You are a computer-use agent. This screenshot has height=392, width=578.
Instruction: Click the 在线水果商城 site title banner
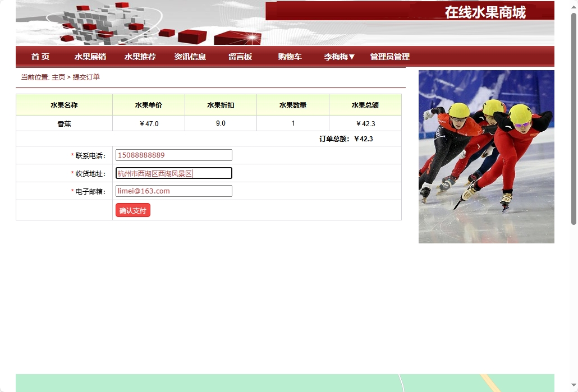pos(486,13)
